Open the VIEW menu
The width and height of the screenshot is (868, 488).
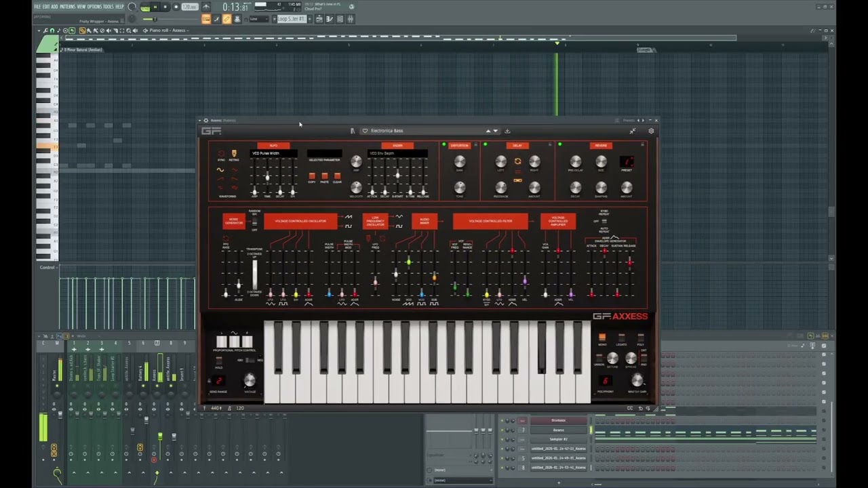81,7
